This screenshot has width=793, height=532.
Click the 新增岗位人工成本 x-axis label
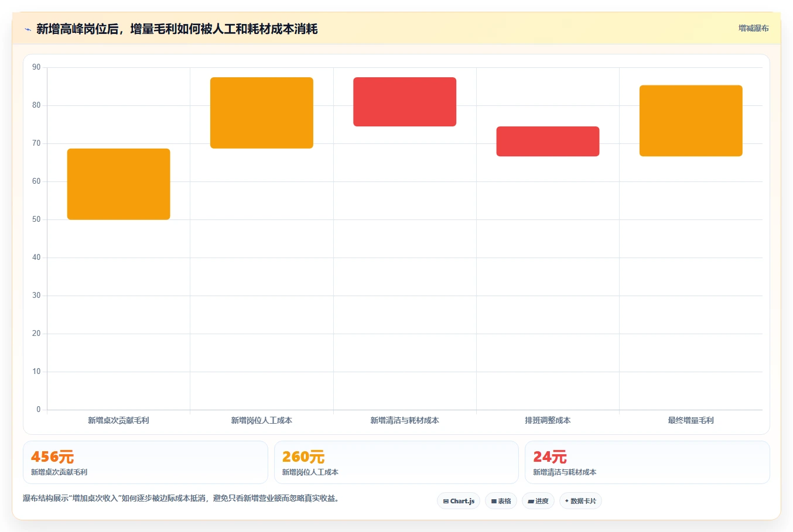point(262,420)
